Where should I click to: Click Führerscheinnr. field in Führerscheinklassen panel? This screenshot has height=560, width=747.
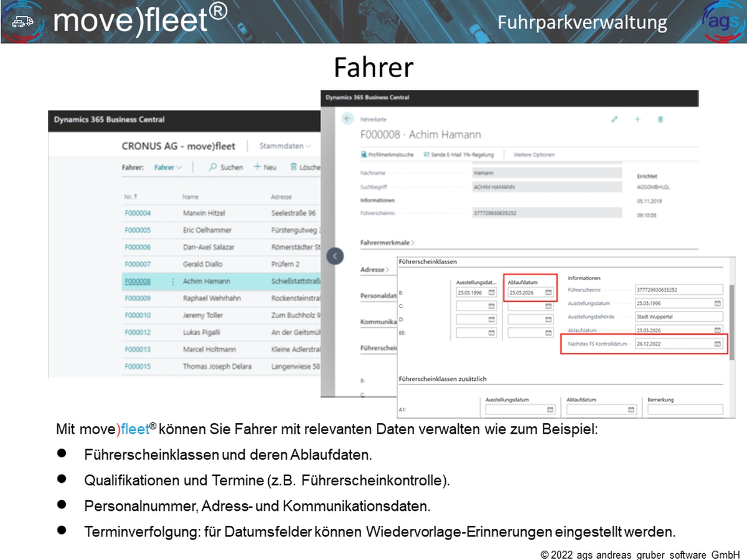point(679,289)
